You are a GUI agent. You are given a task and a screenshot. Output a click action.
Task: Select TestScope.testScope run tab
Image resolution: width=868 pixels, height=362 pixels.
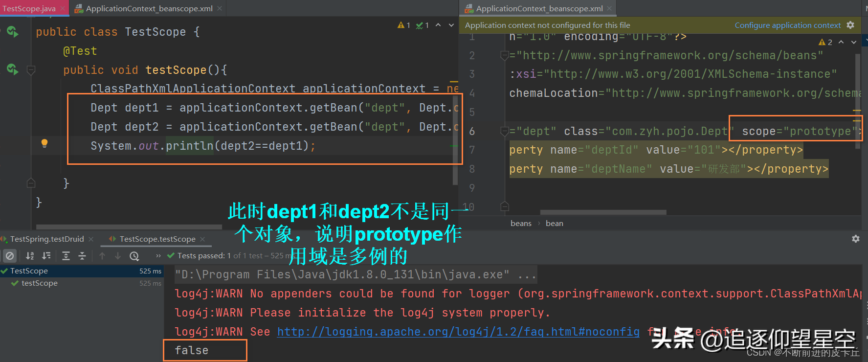157,239
